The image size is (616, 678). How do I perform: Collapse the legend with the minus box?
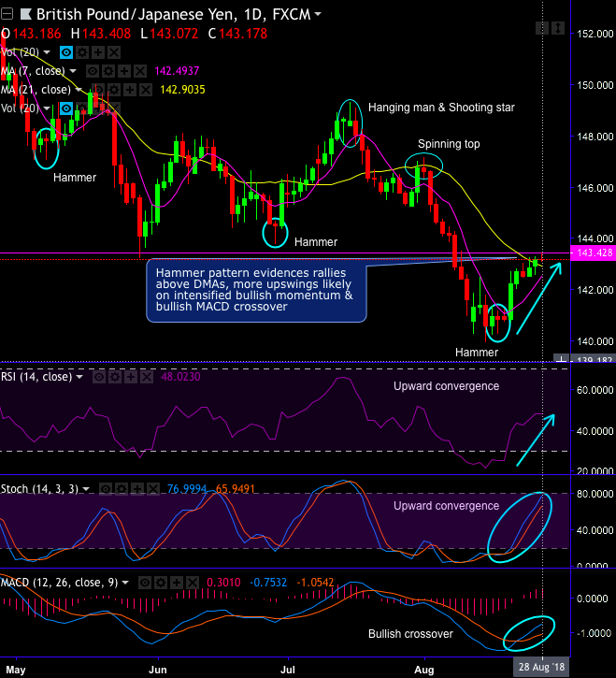coord(7,15)
